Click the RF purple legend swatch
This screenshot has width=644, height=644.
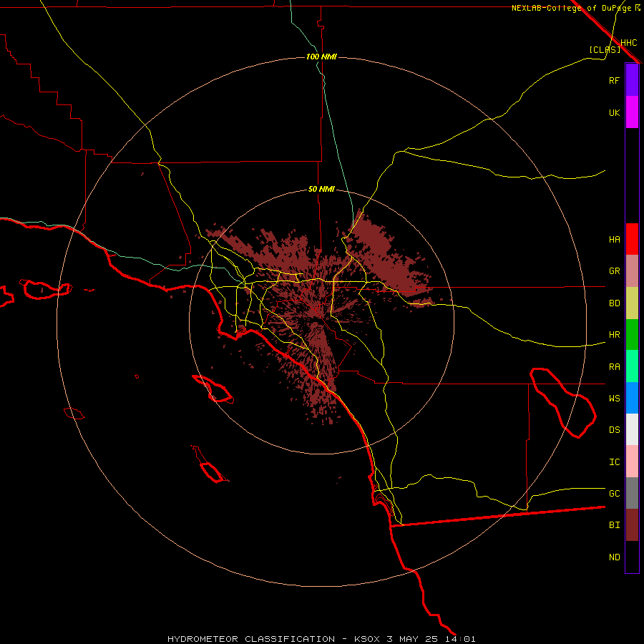pyautogui.click(x=632, y=80)
